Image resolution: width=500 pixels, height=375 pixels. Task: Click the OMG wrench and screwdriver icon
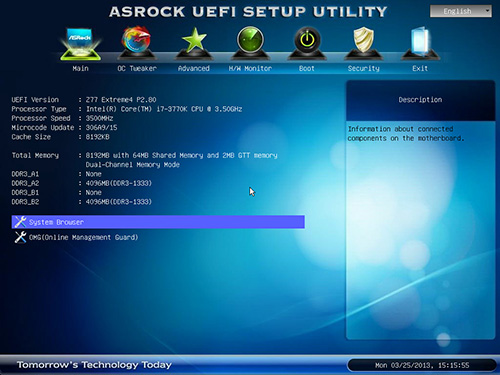point(20,237)
